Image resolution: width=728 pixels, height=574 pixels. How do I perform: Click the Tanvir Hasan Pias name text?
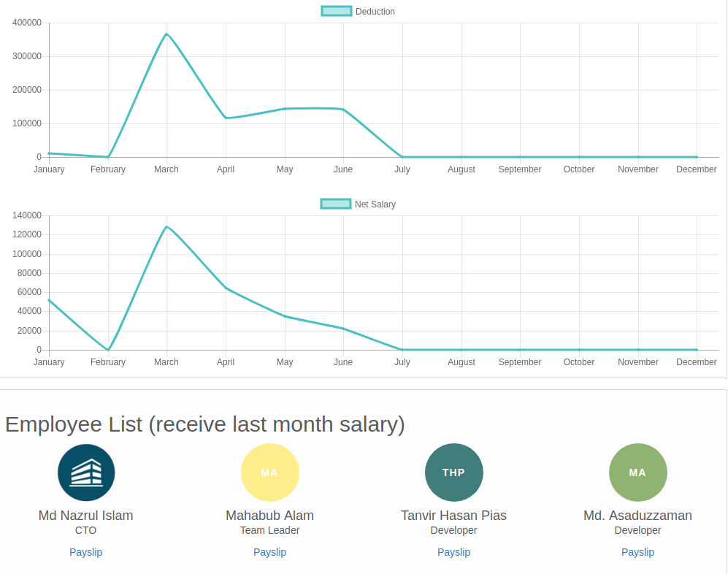pos(454,516)
